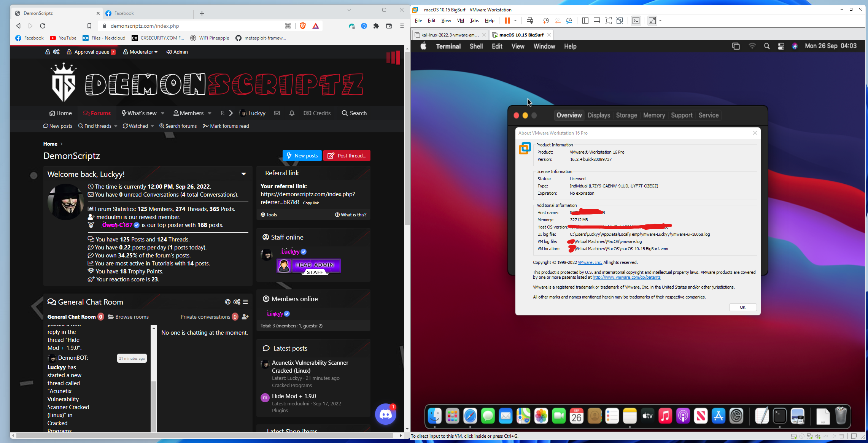Viewport: 868px width, 443px height.
Task: Click the Apple menu logo
Action: tap(423, 46)
